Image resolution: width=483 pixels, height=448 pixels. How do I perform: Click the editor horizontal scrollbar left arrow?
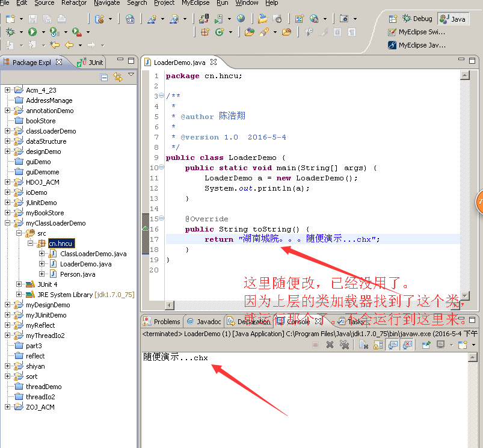click(170, 305)
